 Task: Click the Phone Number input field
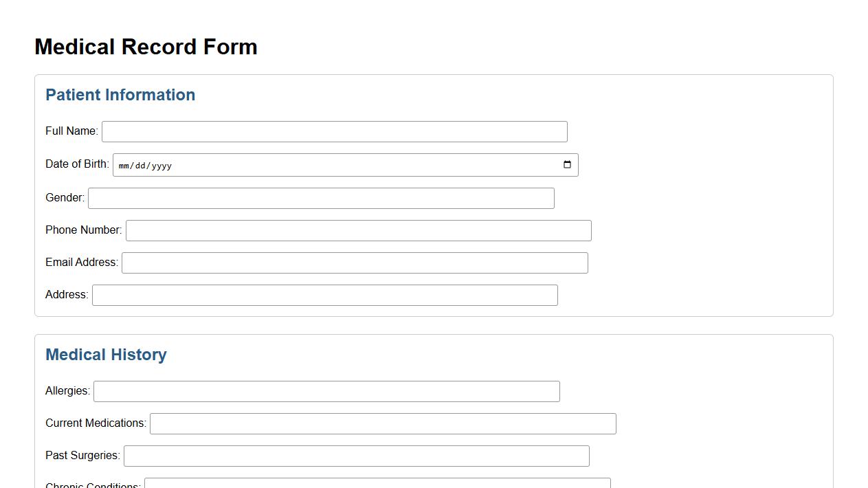[x=358, y=230]
